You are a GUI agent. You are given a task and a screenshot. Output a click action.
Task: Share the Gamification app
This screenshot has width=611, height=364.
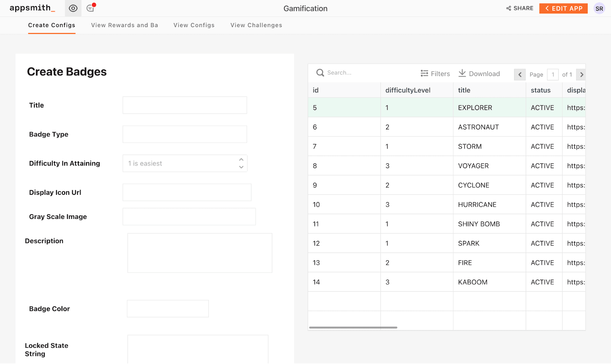(520, 8)
